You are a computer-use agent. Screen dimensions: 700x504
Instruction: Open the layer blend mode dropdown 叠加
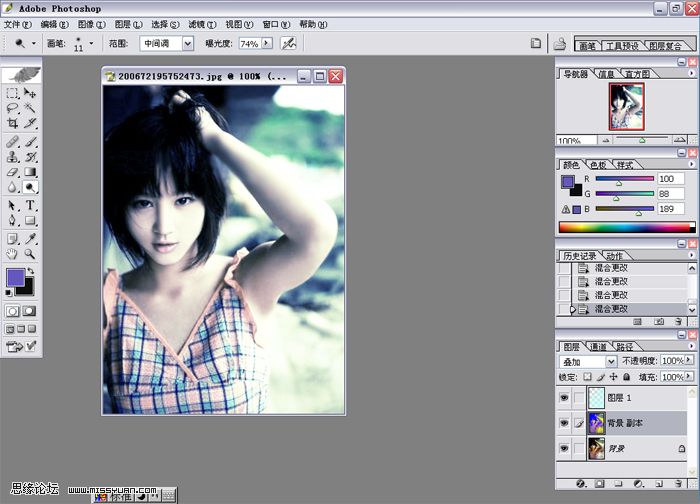coord(611,361)
